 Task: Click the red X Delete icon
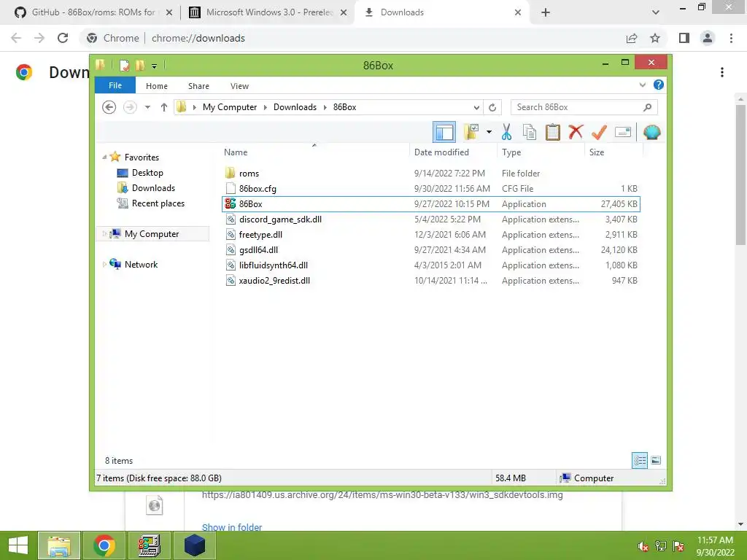pyautogui.click(x=576, y=131)
